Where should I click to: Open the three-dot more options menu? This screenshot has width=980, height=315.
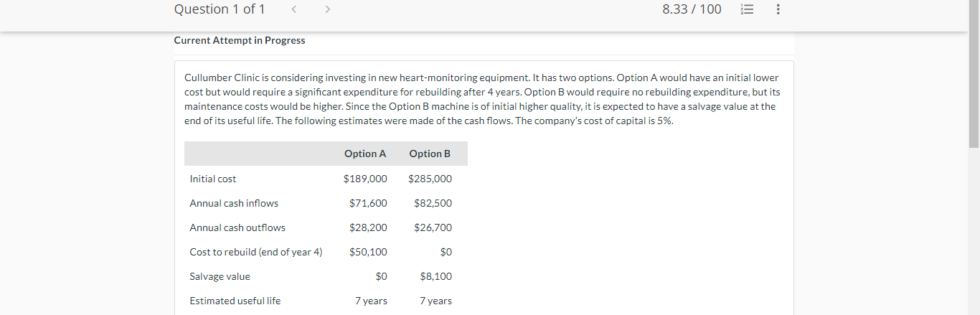[x=778, y=9]
